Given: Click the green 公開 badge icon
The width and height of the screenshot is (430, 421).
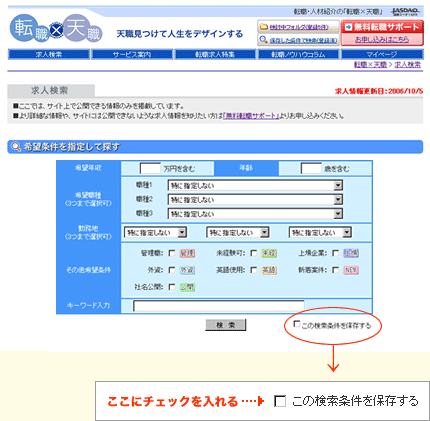Looking at the screenshot, I should [187, 287].
